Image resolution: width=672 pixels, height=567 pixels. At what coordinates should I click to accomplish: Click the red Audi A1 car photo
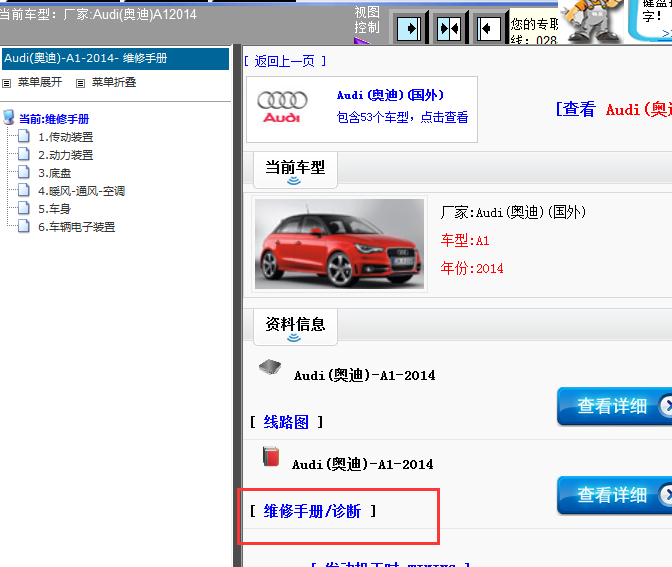click(x=339, y=243)
